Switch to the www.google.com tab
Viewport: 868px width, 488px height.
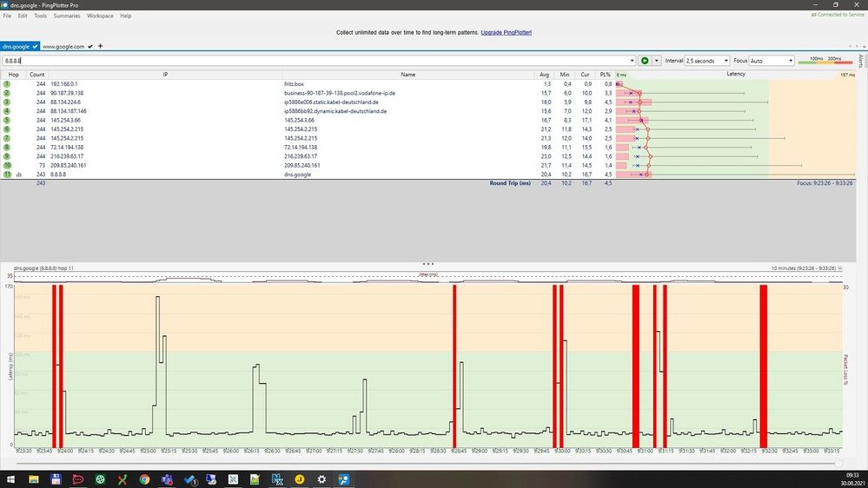pyautogui.click(x=67, y=47)
